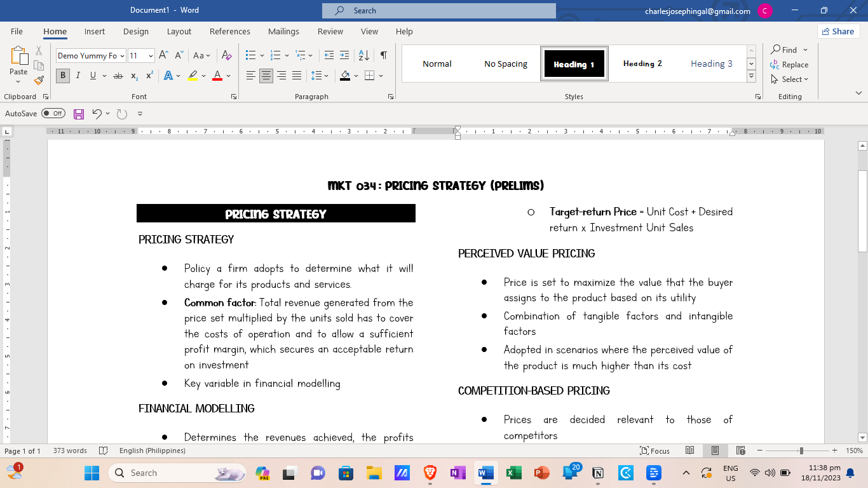Toggle Underline formatting
Image resolution: width=868 pixels, height=488 pixels.
pos(93,76)
